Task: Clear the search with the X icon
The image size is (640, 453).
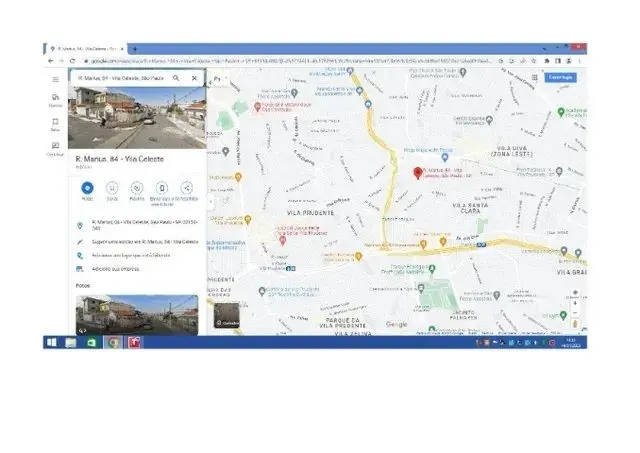Action: point(194,77)
